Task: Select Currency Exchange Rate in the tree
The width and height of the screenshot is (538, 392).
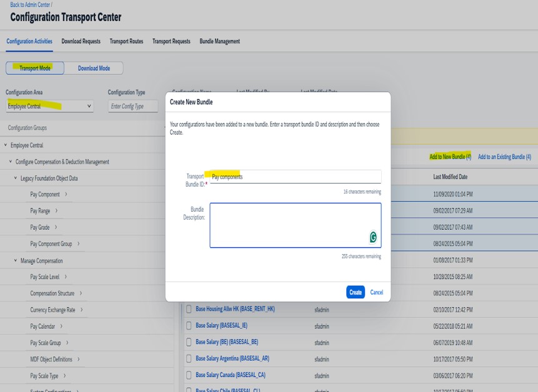Action: point(52,310)
